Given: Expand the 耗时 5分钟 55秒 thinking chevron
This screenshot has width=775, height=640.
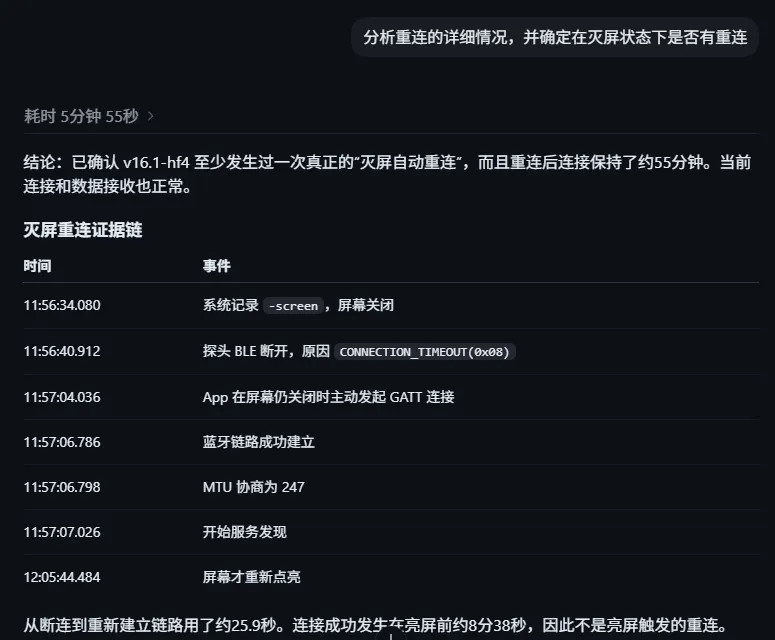Looking at the screenshot, I should pyautogui.click(x=151, y=117).
